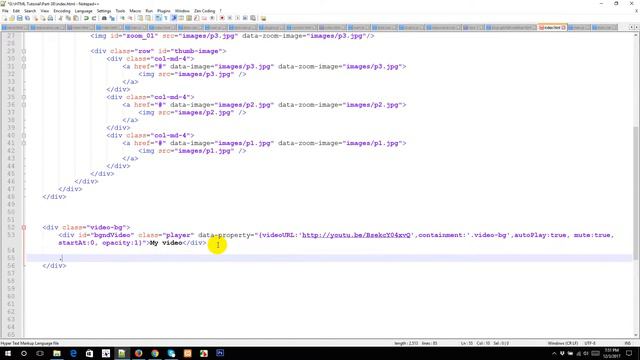Save the current file via Save icon
The width and height of the screenshot is (640, 360).
[x=20, y=18]
